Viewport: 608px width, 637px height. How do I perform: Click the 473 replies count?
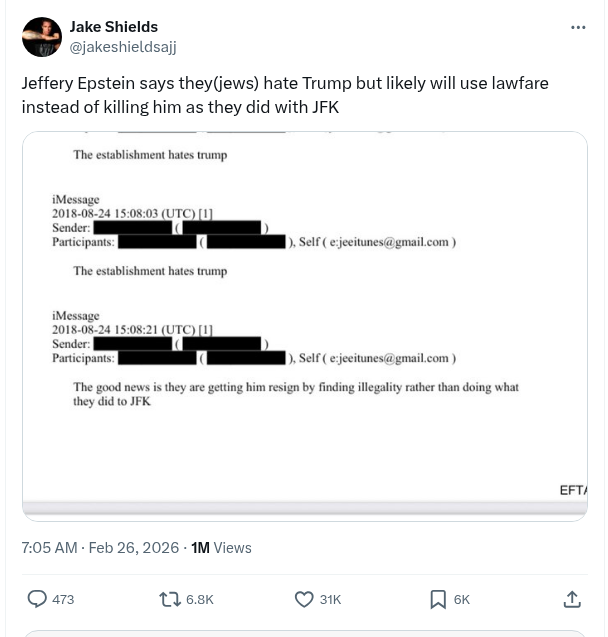point(63,599)
